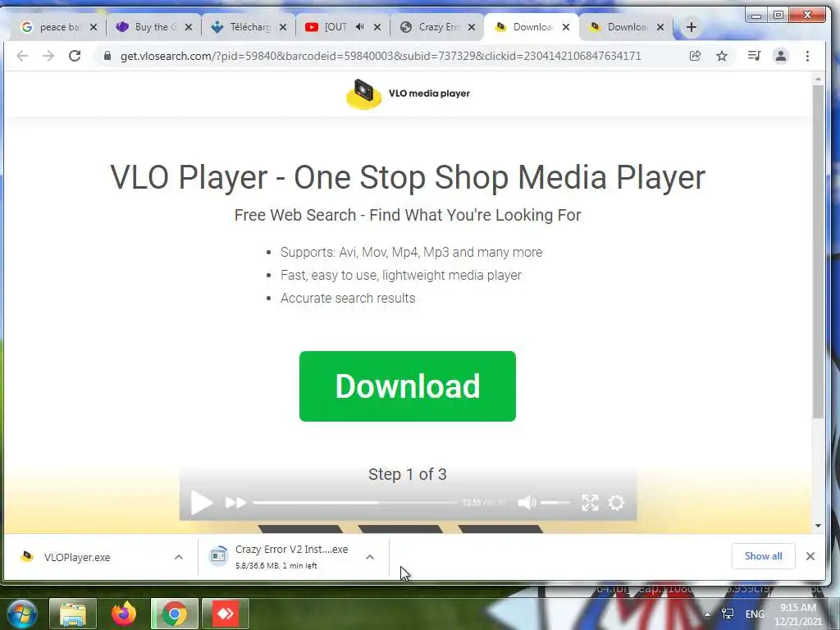840x630 pixels.
Task: Click the green Download button
Action: [x=407, y=386]
